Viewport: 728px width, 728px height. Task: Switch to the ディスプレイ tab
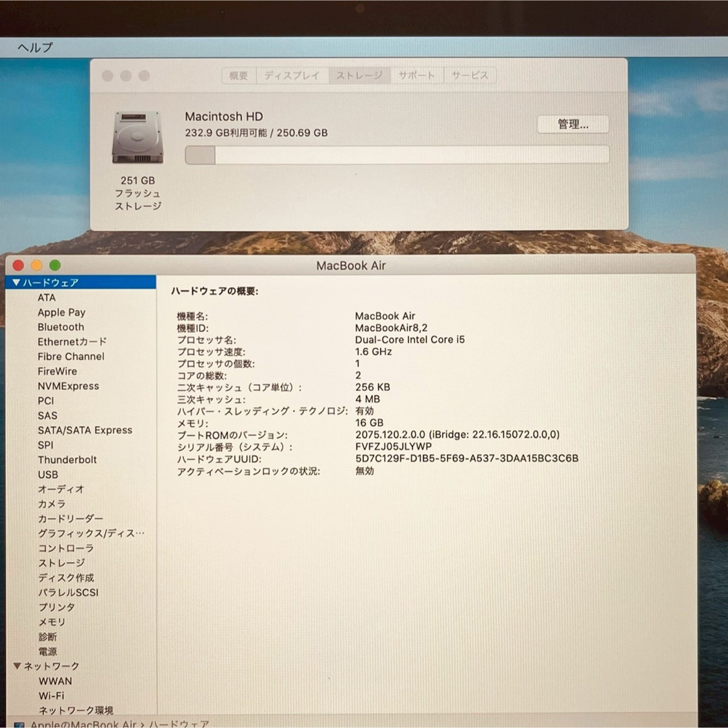(x=292, y=75)
